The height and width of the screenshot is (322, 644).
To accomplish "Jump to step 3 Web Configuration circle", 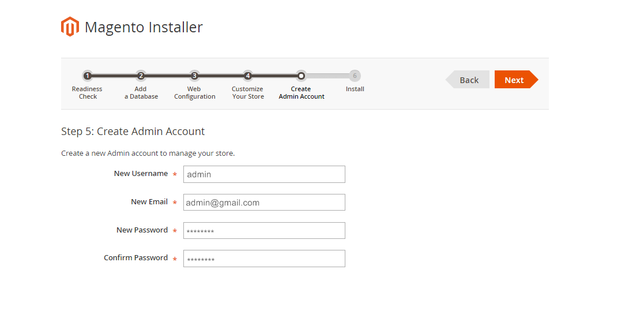I will pyautogui.click(x=194, y=76).
